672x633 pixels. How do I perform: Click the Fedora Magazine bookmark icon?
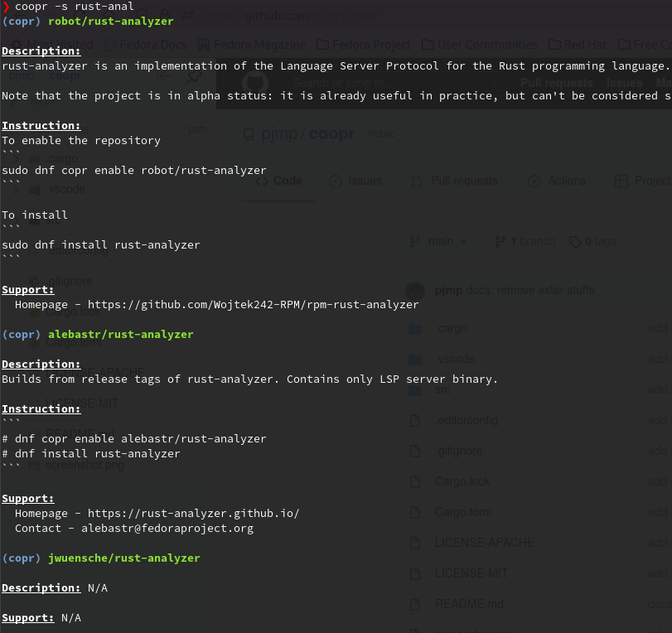204,45
